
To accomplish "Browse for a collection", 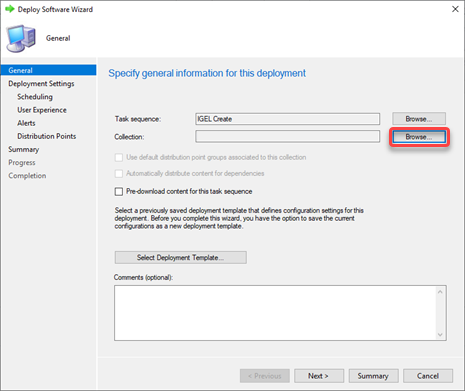I will (419, 137).
